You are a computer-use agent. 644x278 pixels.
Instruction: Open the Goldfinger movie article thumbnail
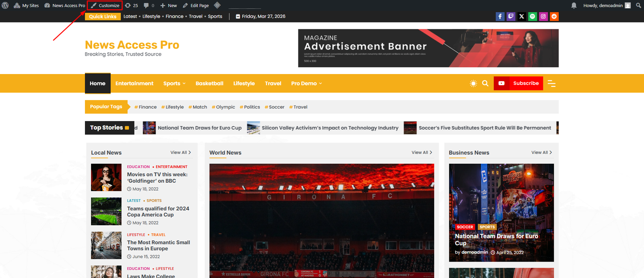(x=106, y=177)
